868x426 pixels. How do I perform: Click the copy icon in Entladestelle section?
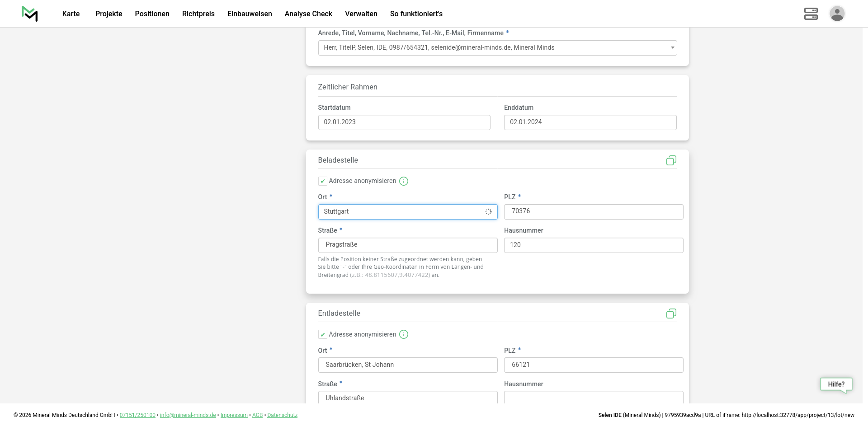click(671, 314)
